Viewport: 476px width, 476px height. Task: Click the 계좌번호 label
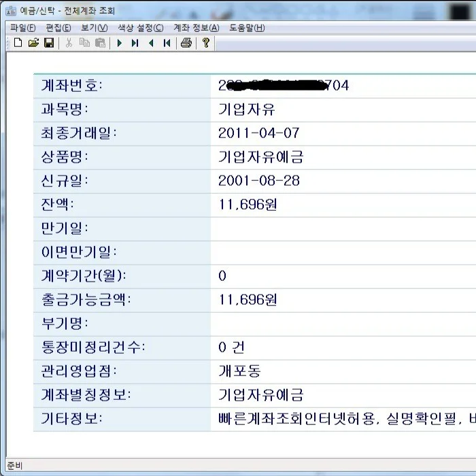coord(72,86)
